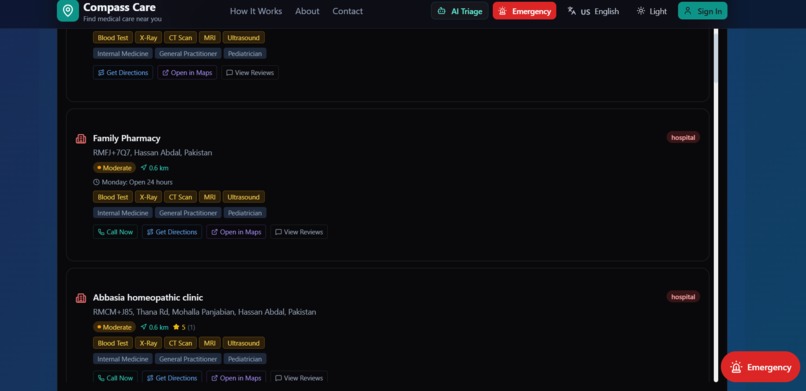The width and height of the screenshot is (806, 391).
Task: Click the floating Emergency button at bottom right
Action: click(x=760, y=367)
